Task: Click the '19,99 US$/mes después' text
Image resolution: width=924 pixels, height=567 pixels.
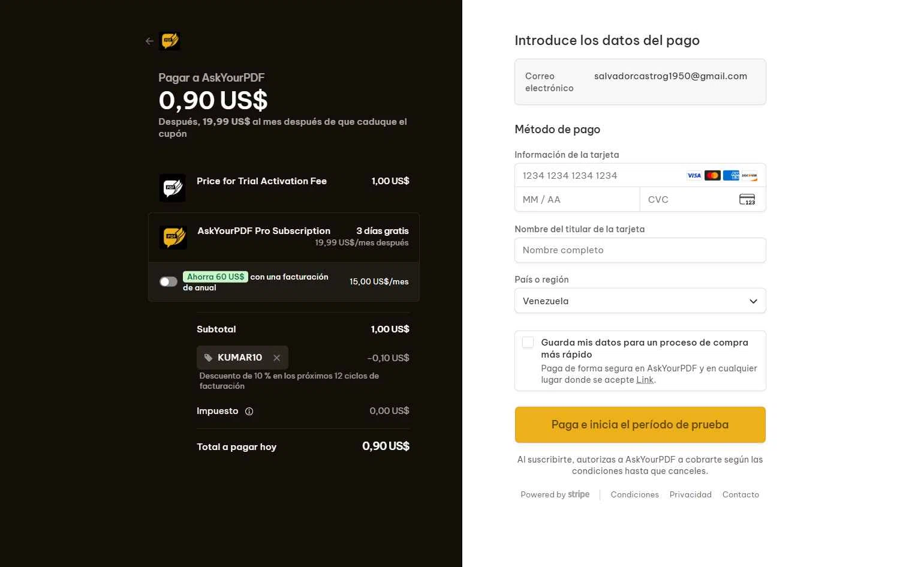Action: [x=362, y=243]
